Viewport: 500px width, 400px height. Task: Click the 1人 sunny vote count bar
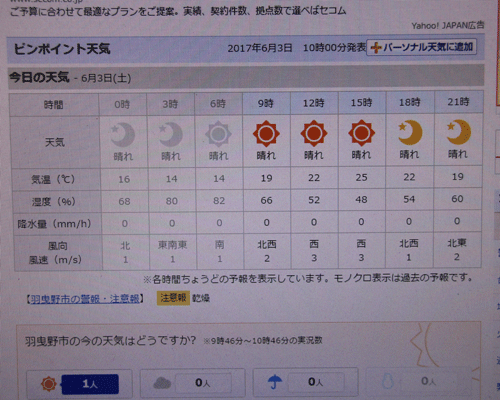(90, 384)
